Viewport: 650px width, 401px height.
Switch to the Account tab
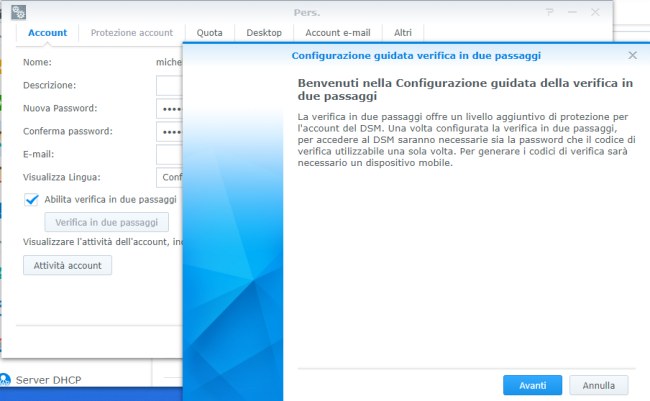click(47, 33)
